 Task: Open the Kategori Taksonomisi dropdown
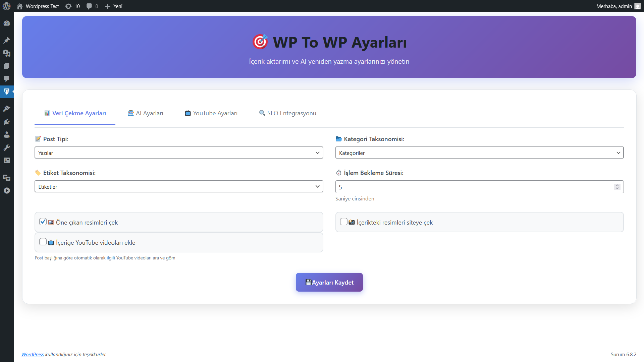tap(479, 153)
